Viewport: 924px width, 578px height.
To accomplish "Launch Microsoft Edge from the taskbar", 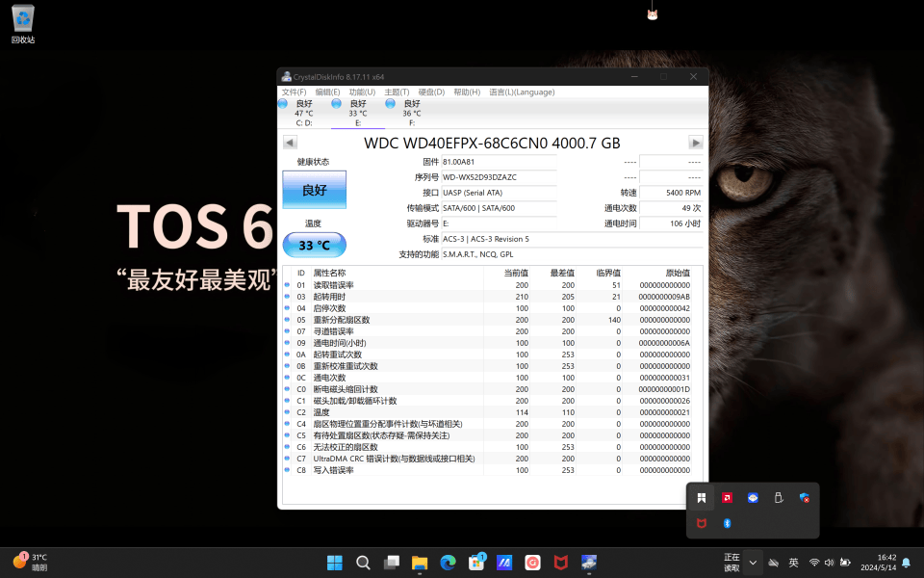I will click(x=448, y=563).
